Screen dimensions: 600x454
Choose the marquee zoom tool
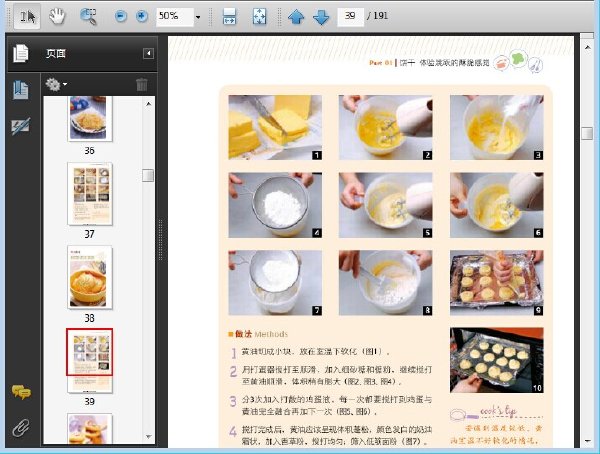pos(88,16)
